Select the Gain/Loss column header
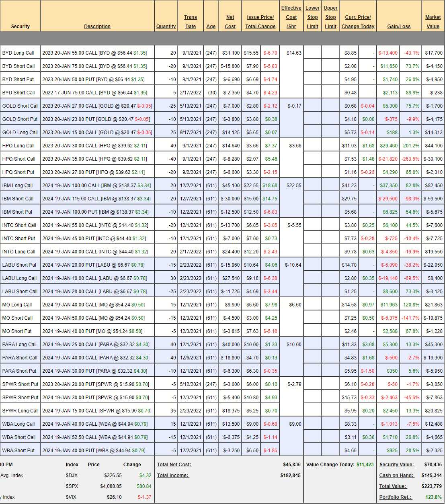 (399, 27)
